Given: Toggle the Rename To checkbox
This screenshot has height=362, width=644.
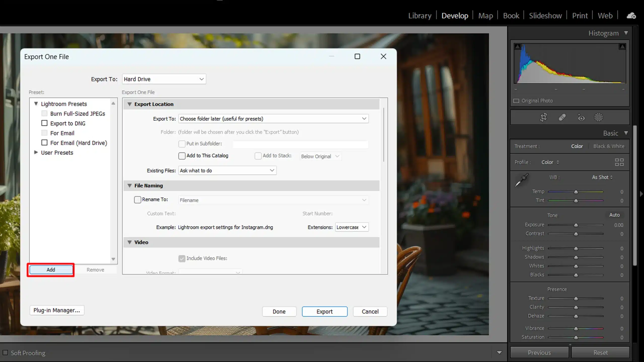Looking at the screenshot, I should pos(138,200).
